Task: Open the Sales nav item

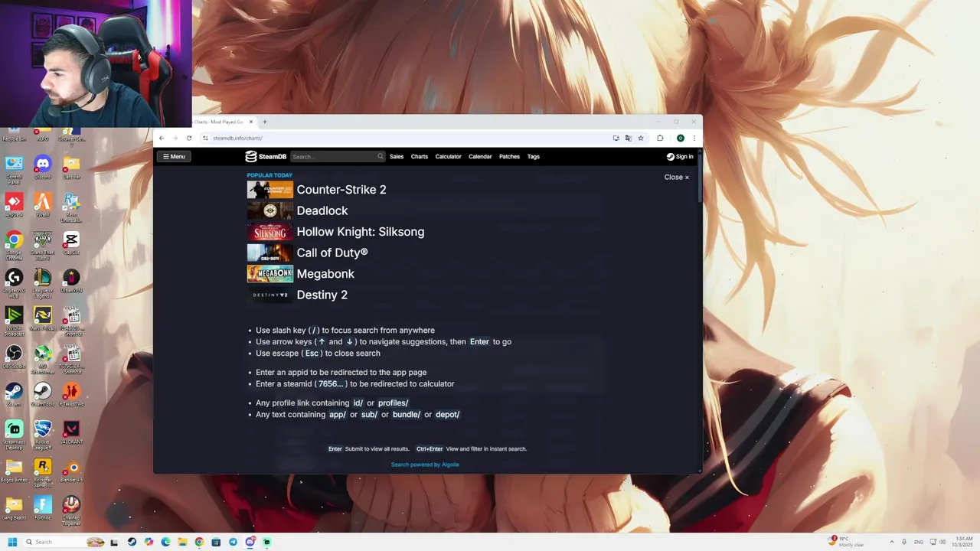Action: pyautogui.click(x=397, y=156)
